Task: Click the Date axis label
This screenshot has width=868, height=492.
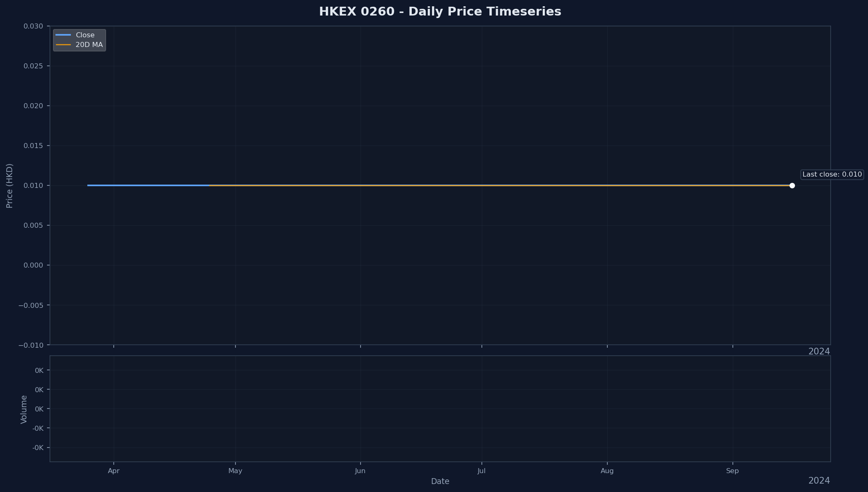Action: 440,482
